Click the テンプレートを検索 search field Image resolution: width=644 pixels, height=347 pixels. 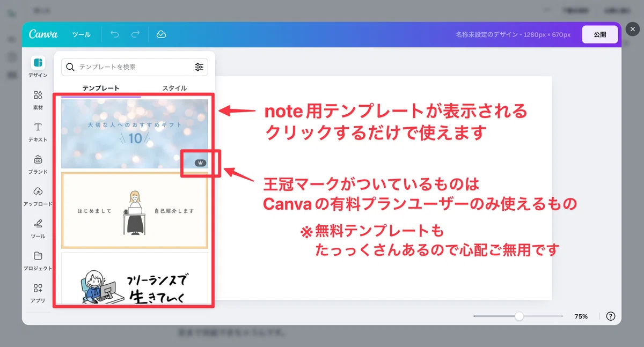pos(135,67)
